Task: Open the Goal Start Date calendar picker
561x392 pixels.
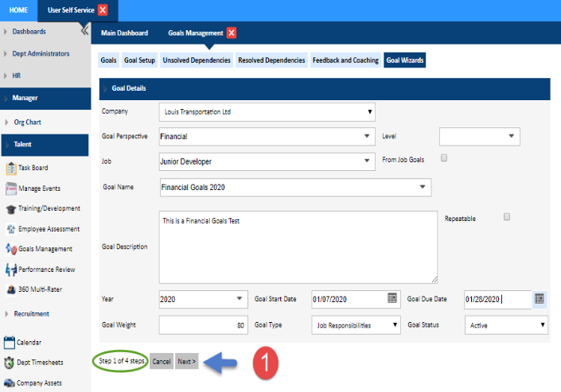Action: (x=392, y=298)
